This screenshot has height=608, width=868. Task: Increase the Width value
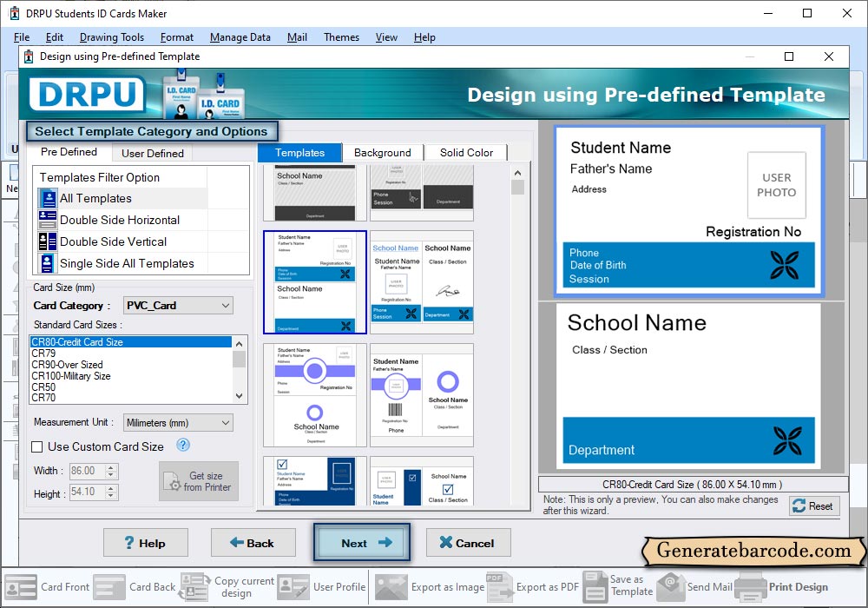pyautogui.click(x=111, y=467)
